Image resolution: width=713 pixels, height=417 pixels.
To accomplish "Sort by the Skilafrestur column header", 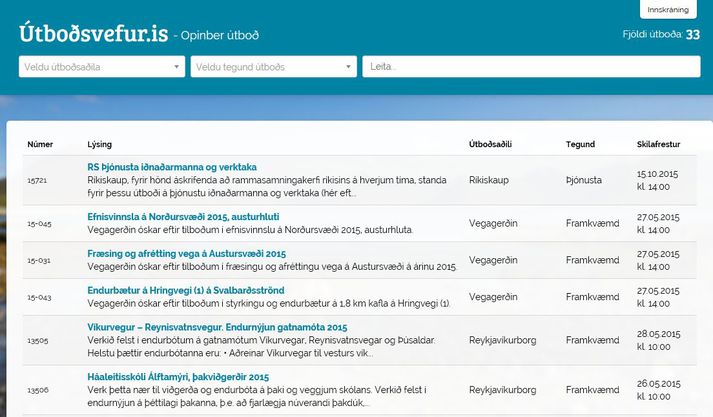I will (x=658, y=145).
